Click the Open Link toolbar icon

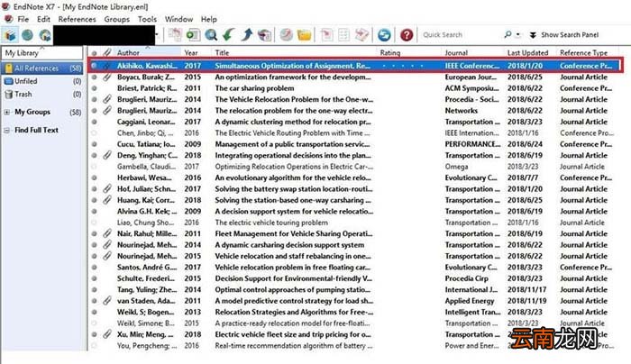click(286, 35)
